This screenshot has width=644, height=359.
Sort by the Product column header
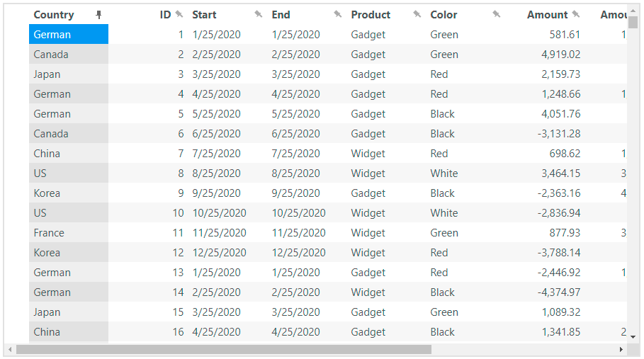(x=371, y=15)
